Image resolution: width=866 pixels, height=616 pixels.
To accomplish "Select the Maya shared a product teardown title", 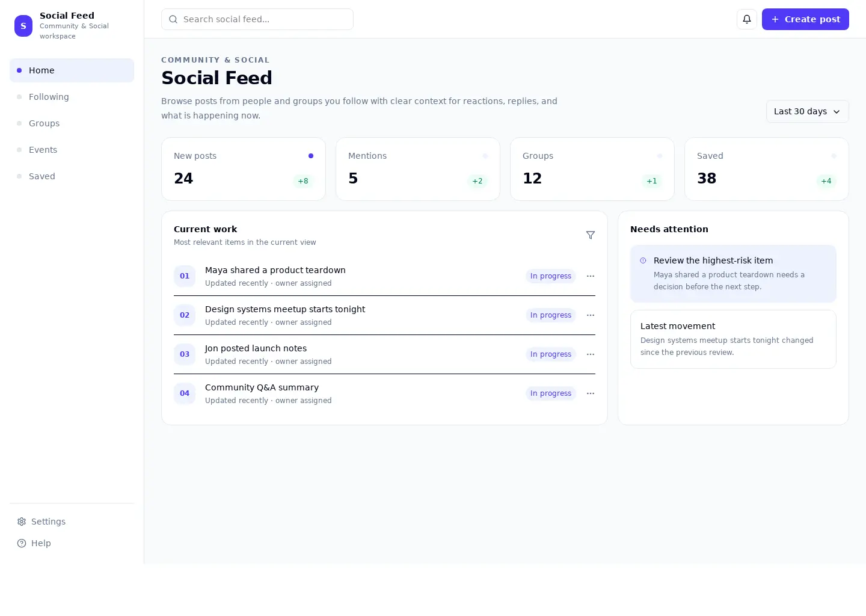I will (275, 270).
